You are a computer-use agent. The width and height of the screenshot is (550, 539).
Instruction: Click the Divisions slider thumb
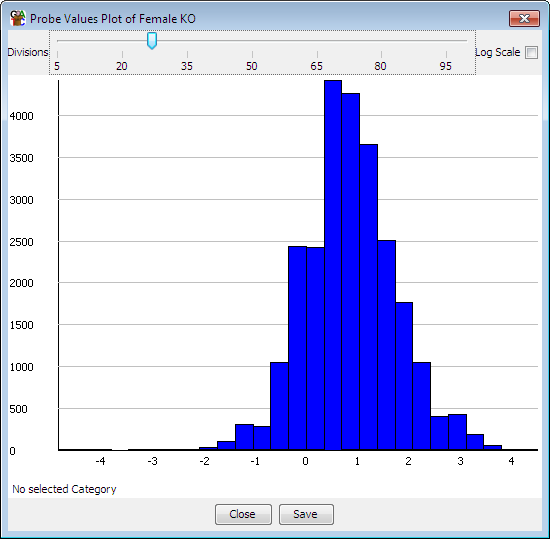(x=152, y=41)
